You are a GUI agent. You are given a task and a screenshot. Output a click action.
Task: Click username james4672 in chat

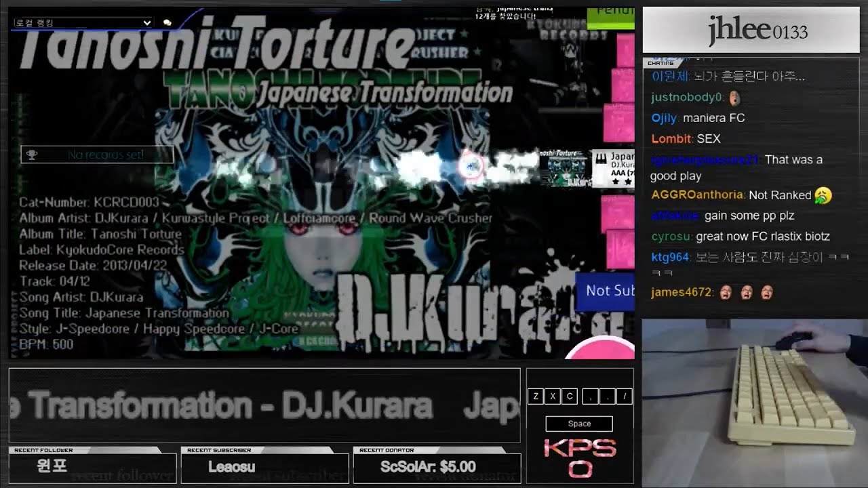tap(682, 292)
